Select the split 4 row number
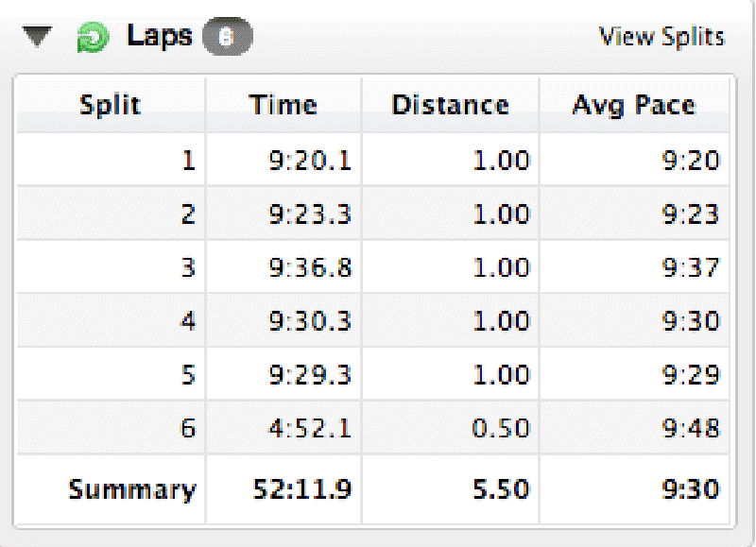 tap(188, 322)
